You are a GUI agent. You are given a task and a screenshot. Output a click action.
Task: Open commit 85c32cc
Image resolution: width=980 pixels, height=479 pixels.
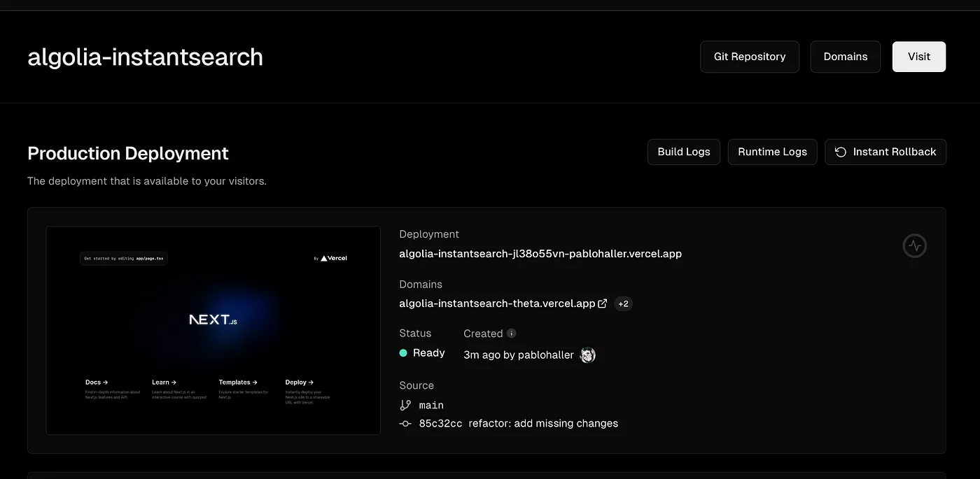(440, 423)
